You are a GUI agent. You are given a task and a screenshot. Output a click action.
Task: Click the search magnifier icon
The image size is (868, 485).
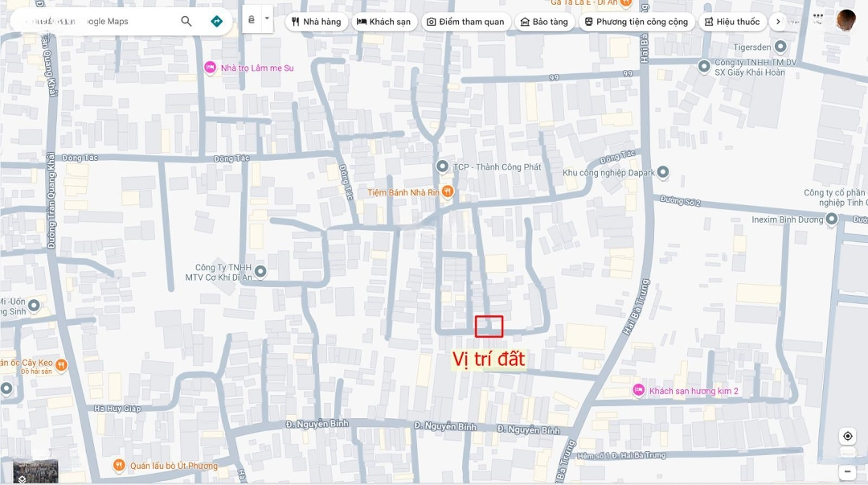point(186,22)
